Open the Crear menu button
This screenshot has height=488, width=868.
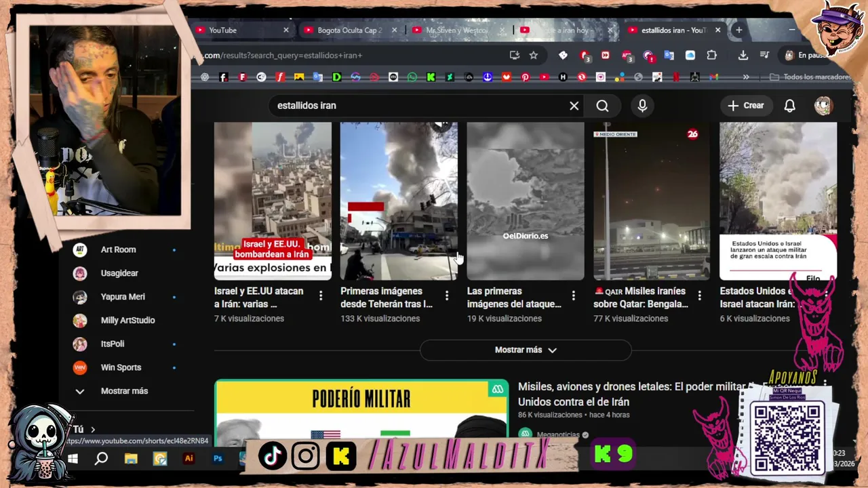(x=746, y=106)
